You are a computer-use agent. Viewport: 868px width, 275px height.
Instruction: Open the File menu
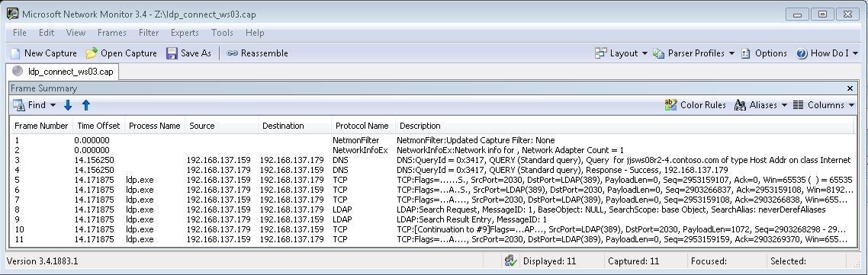[19, 33]
